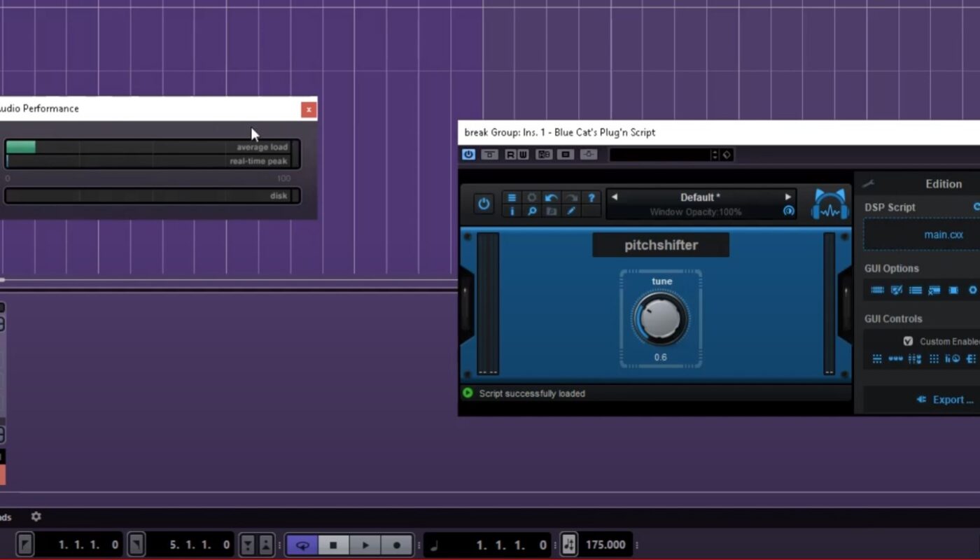Click the Export... button

(x=945, y=400)
